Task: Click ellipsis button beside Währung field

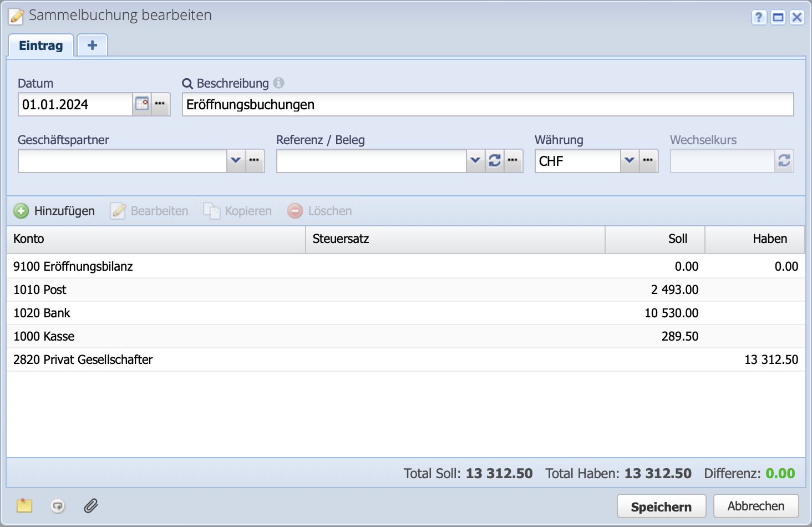Action: tap(648, 161)
